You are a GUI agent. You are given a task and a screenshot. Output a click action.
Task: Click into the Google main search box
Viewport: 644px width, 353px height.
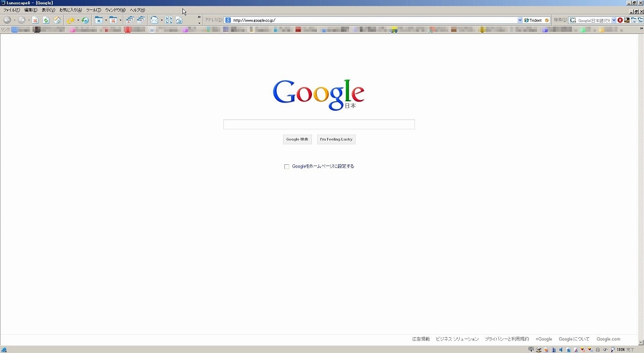pyautogui.click(x=319, y=125)
